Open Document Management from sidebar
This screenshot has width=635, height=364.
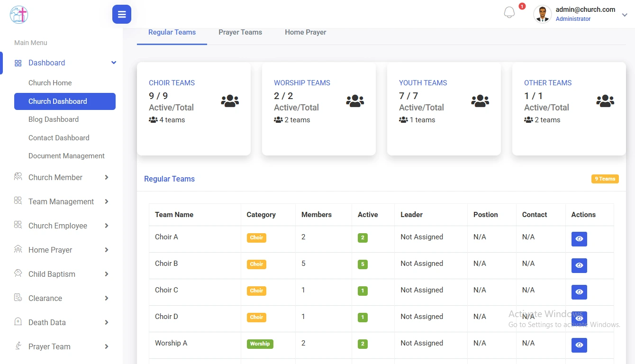(x=66, y=155)
